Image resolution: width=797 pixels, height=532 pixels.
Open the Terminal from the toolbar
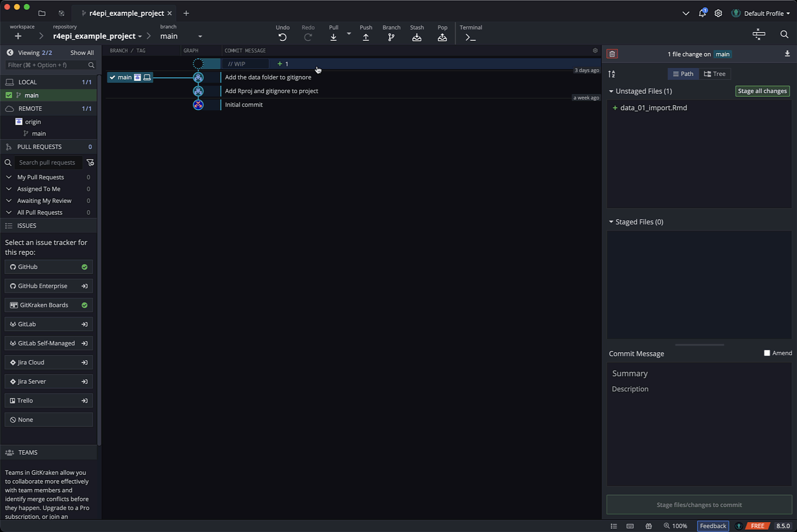click(471, 37)
